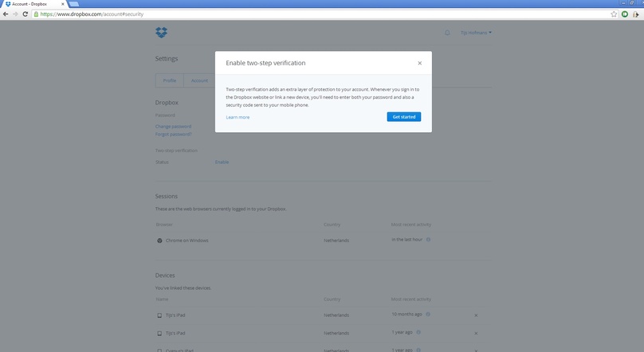Click the info icon beside 10 months ago
The width and height of the screenshot is (644, 352).
click(427, 315)
